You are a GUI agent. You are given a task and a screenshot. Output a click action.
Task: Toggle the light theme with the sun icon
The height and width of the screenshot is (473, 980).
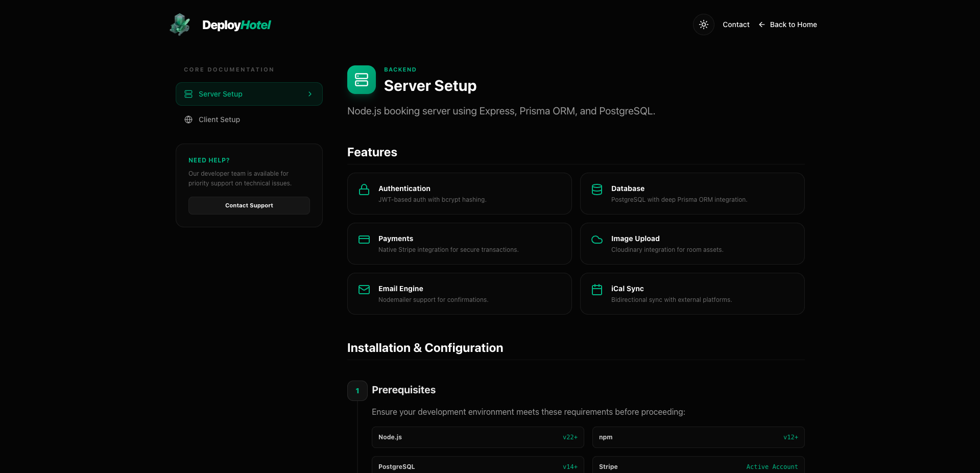pos(703,25)
